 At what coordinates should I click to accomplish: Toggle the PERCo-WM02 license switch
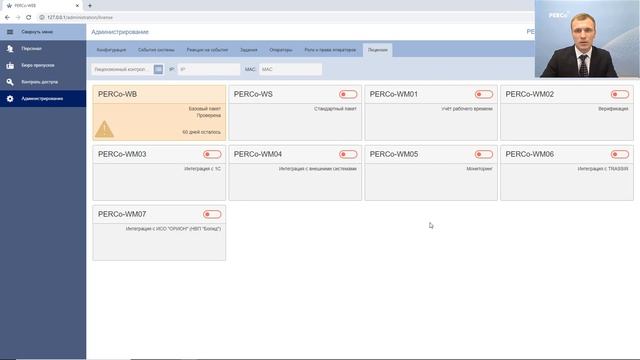pyautogui.click(x=620, y=94)
